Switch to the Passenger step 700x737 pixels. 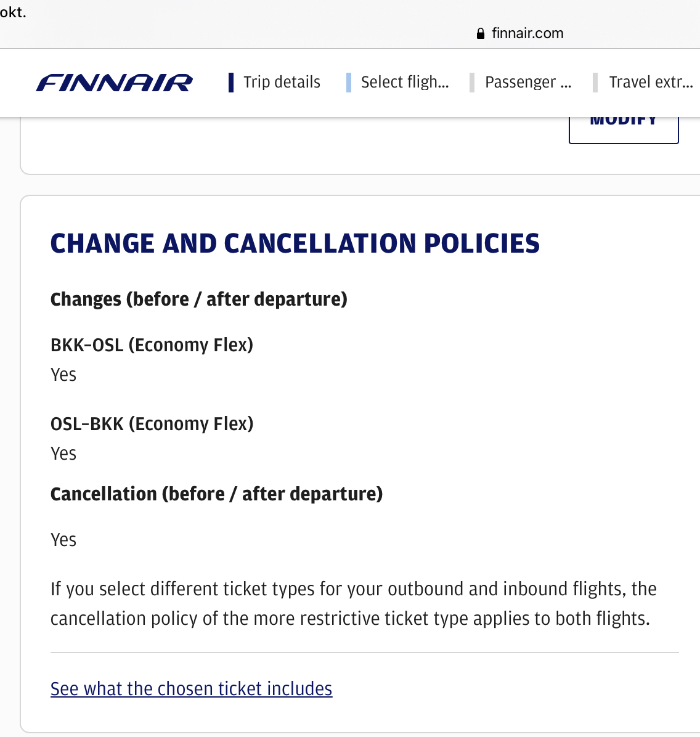tap(528, 82)
